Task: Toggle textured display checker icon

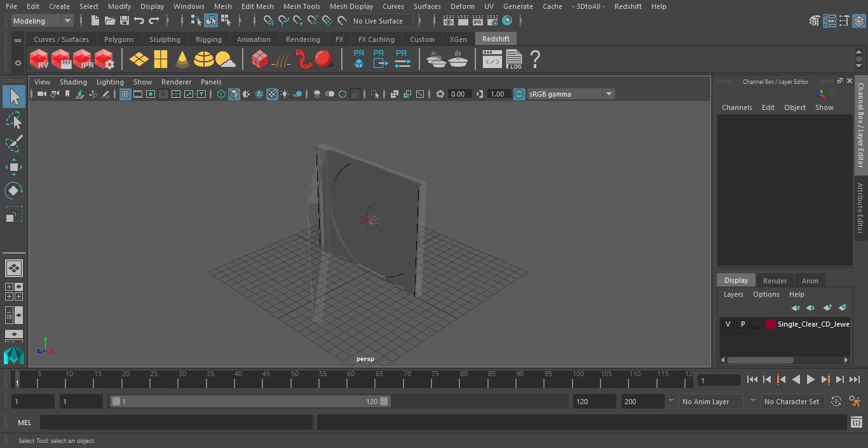Action: click(x=272, y=94)
